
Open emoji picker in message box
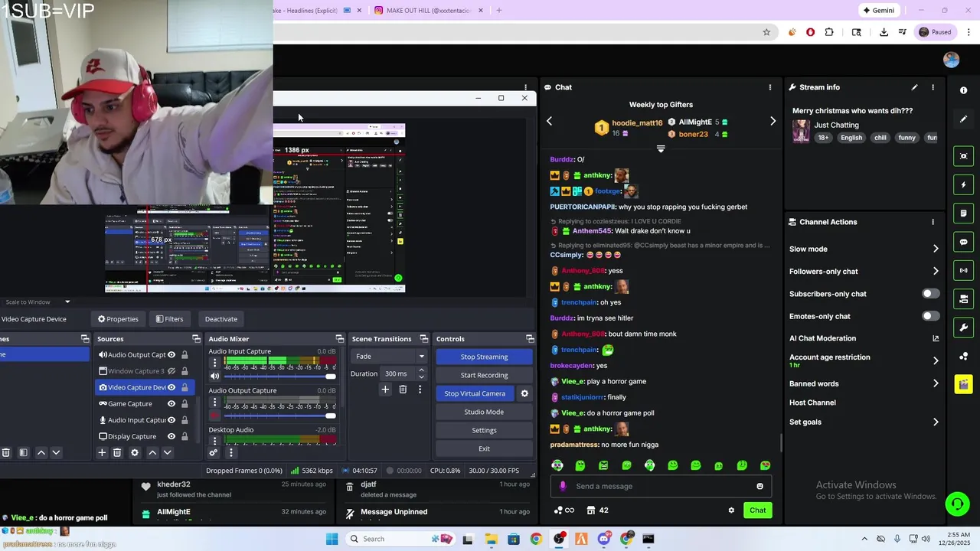click(x=759, y=486)
